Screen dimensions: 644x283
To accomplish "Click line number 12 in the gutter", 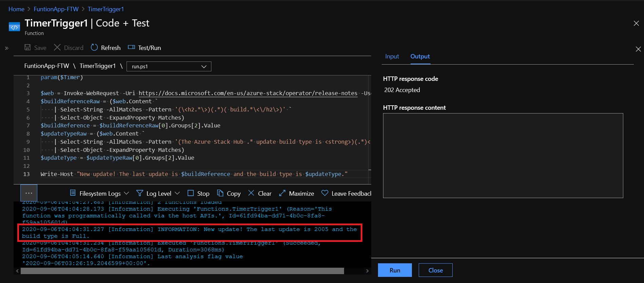I will pos(26,166).
